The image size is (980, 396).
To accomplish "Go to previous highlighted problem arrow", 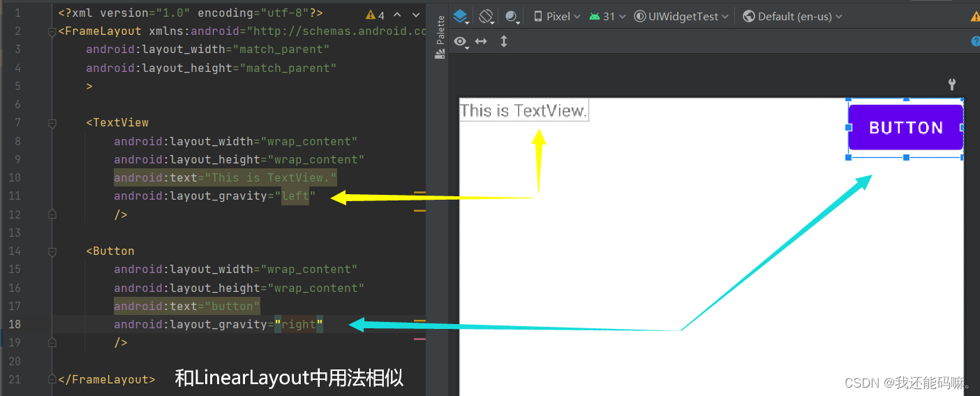I will pos(397,15).
